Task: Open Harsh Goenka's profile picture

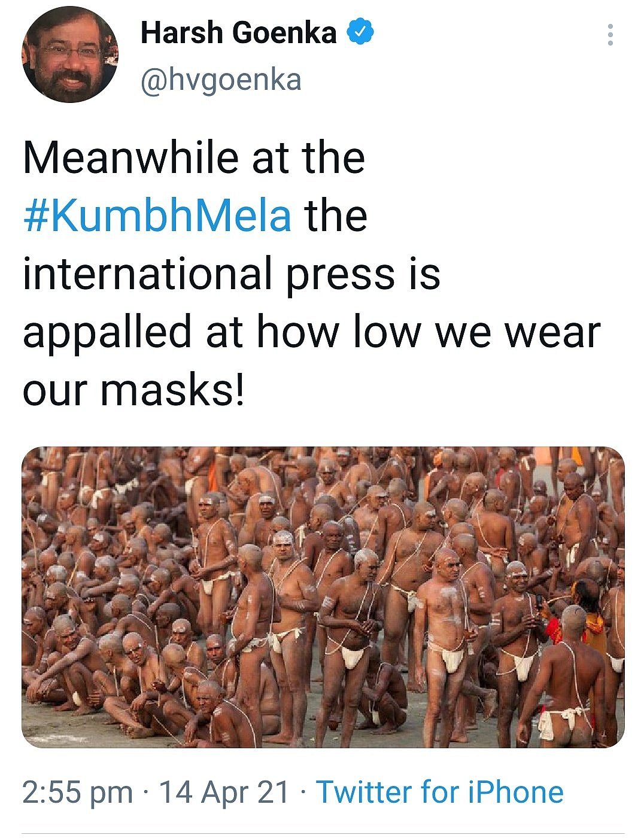Action: [x=70, y=55]
